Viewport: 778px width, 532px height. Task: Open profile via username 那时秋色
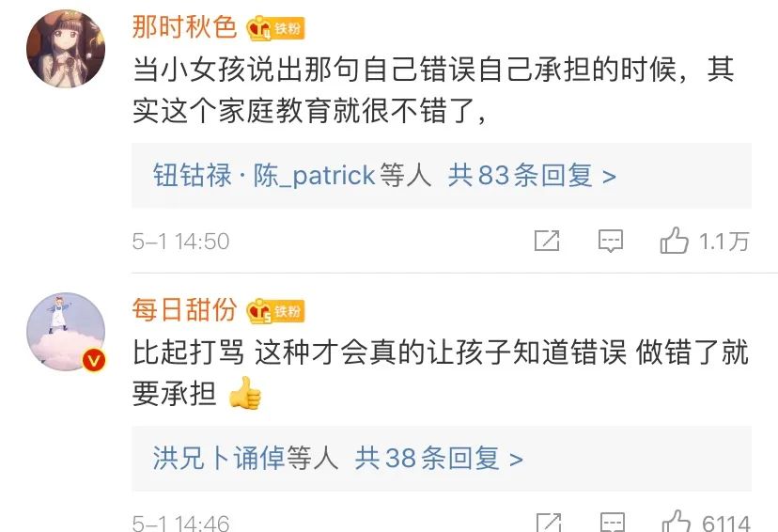coord(184,27)
